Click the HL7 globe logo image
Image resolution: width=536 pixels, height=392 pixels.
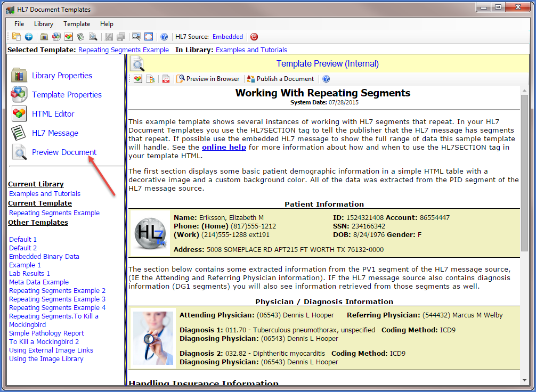pos(150,234)
